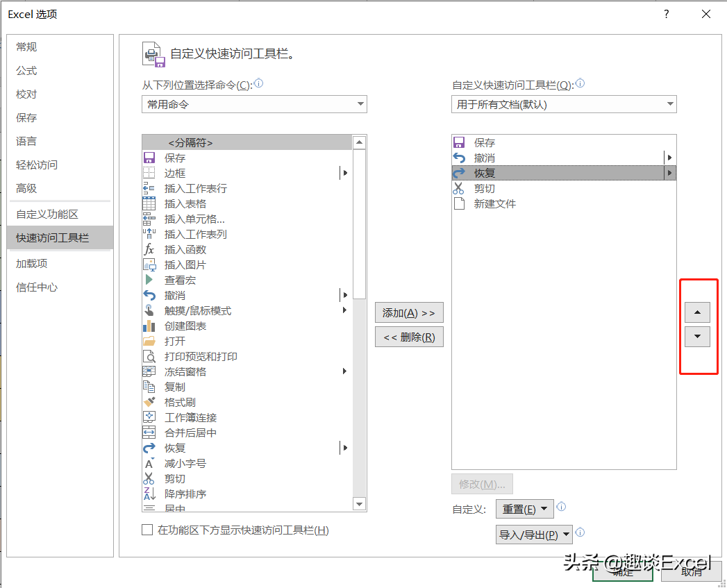Expand the 冻结窗格 submenu arrow

(344, 371)
